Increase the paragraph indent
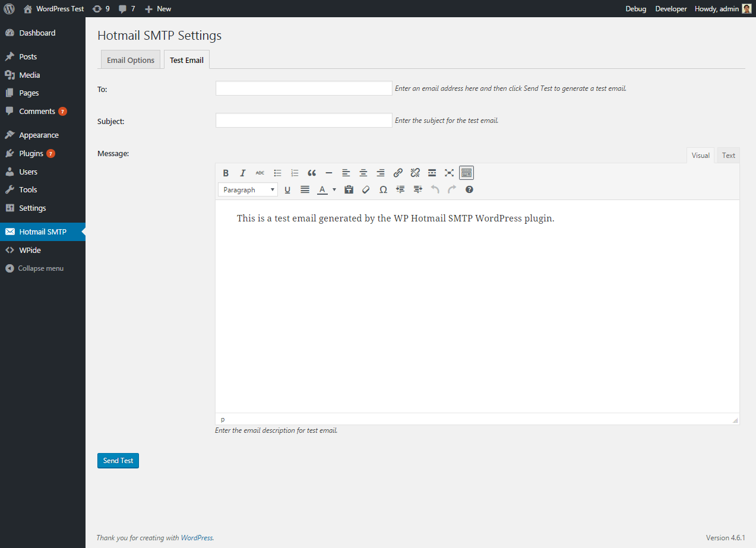 tap(418, 189)
